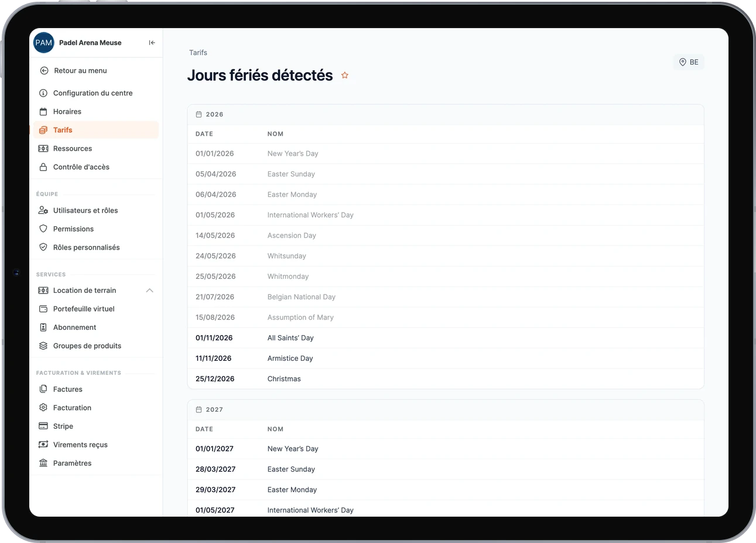
Task: Click date 25/12/2026
Action: (x=215, y=379)
